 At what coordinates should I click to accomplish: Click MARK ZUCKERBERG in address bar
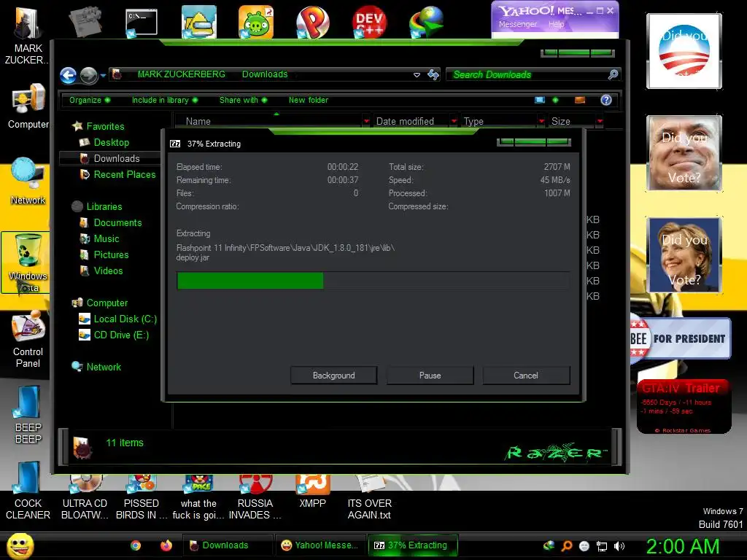[x=181, y=74]
